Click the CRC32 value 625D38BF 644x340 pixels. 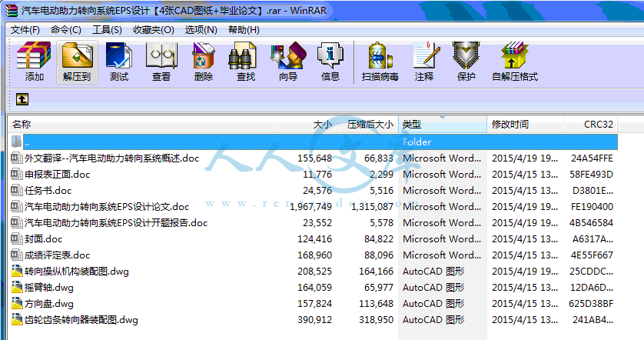pyautogui.click(x=591, y=304)
